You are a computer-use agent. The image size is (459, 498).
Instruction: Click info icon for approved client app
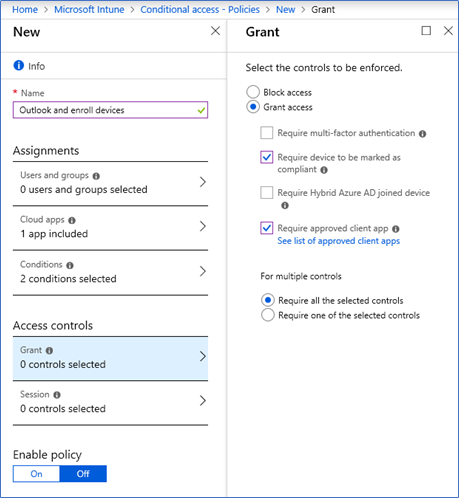tap(396, 229)
